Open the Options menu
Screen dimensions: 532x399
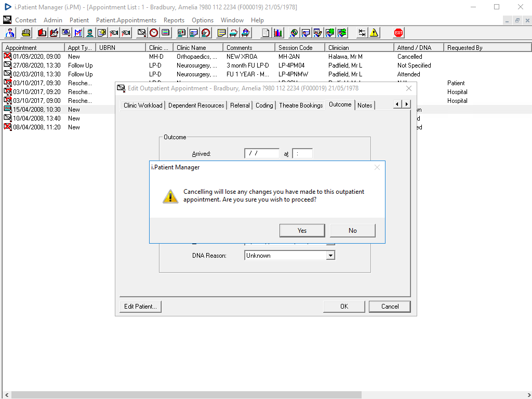[203, 20]
